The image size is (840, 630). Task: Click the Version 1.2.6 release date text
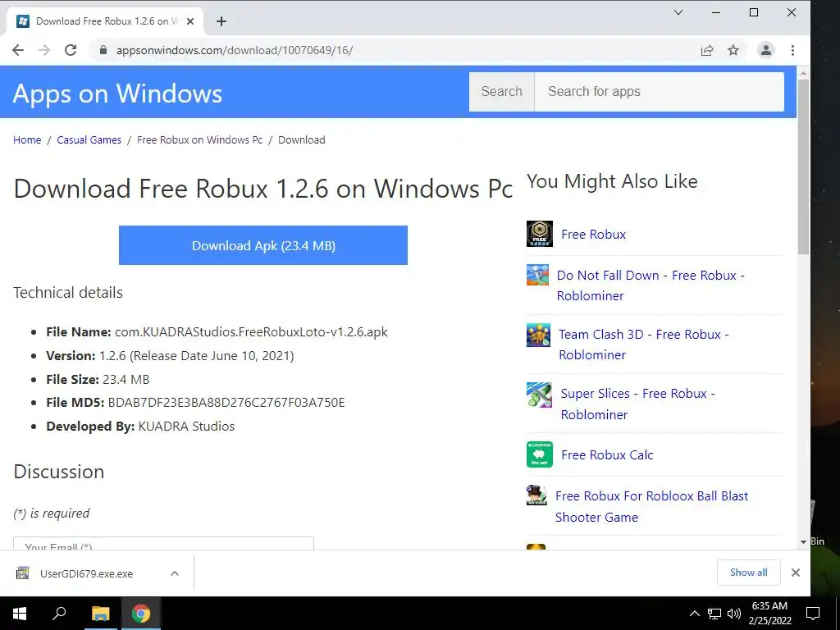coord(197,356)
